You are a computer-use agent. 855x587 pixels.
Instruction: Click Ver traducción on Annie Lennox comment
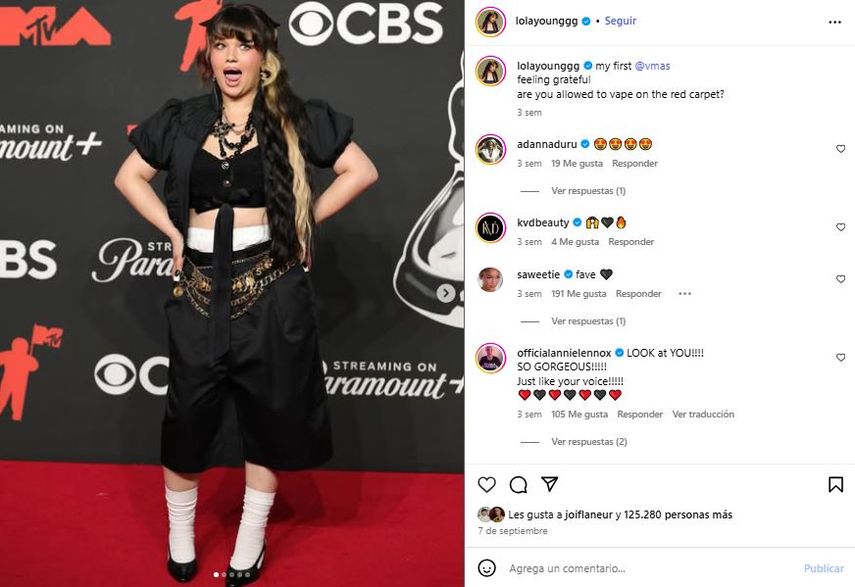tap(703, 414)
